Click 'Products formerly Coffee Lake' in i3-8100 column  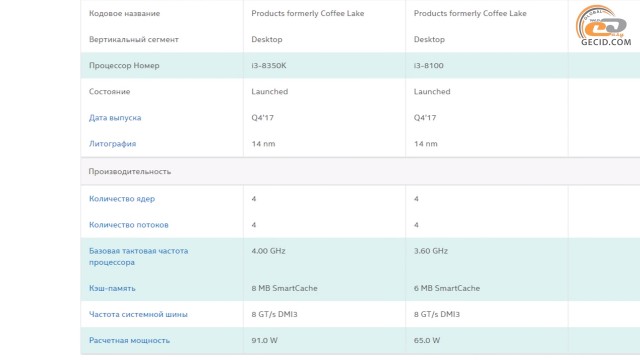point(470,13)
